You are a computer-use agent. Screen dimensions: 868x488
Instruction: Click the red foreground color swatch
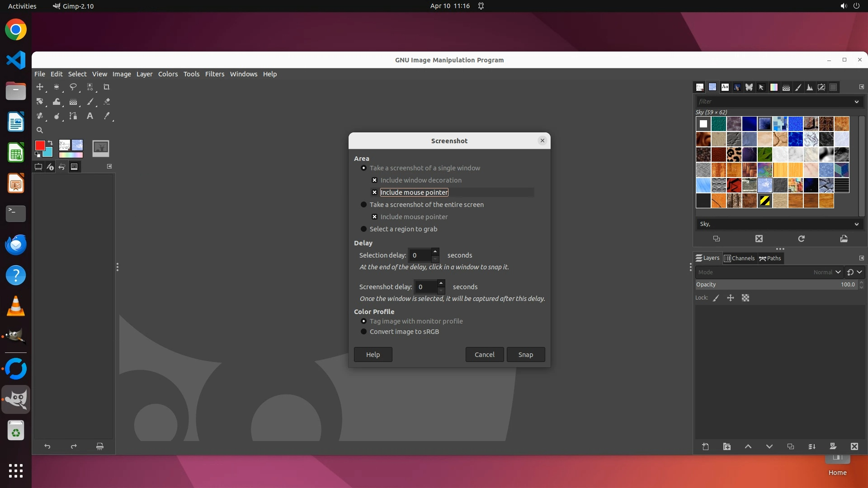click(40, 145)
